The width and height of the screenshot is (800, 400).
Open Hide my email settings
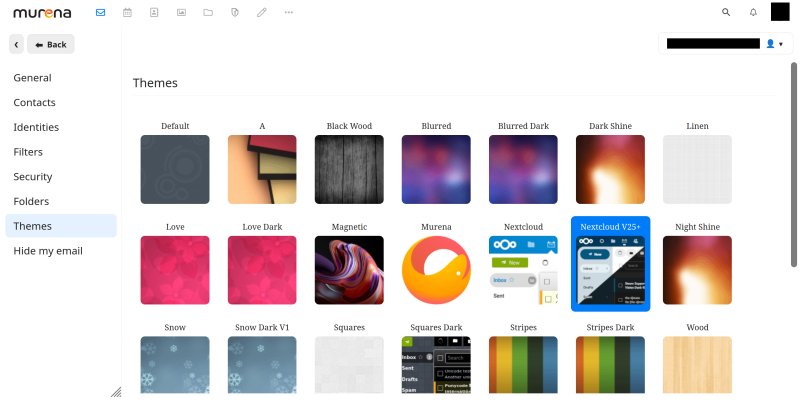(x=61, y=251)
